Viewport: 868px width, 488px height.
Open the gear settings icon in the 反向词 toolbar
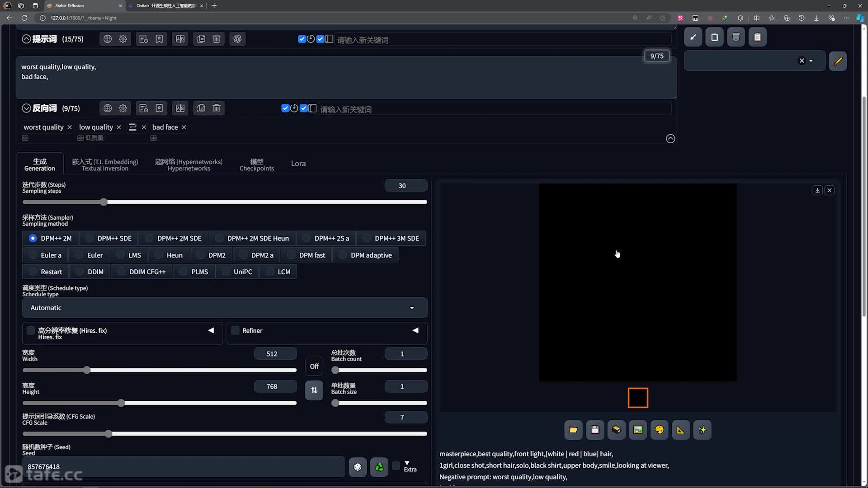tap(123, 108)
